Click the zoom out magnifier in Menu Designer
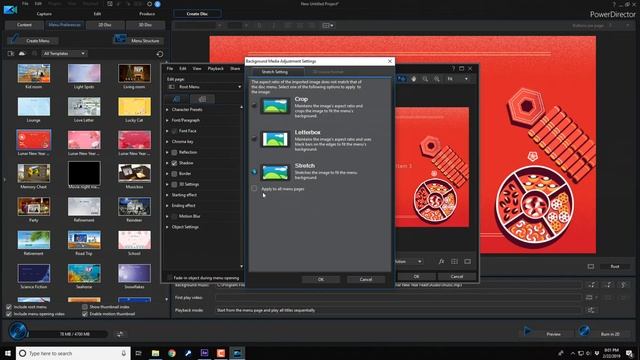Screen dimensions: 640x360 (425, 79)
